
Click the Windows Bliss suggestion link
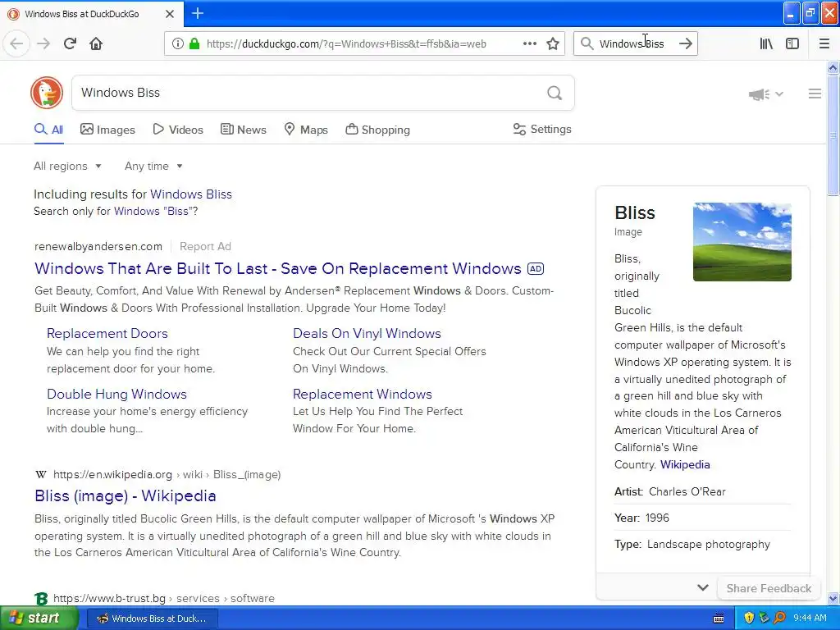tap(190, 194)
